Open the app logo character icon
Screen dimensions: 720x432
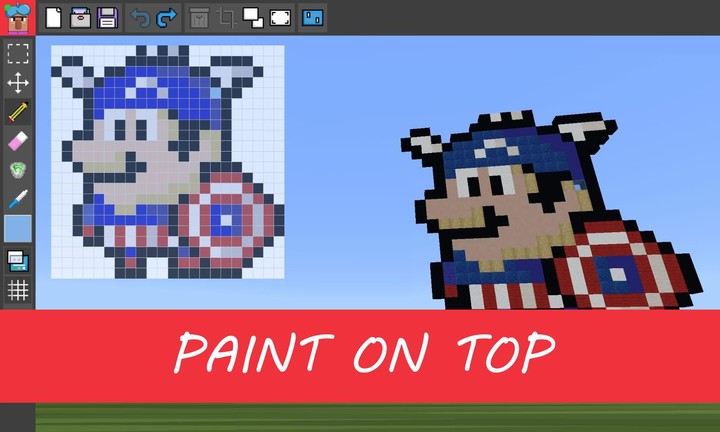click(17, 17)
